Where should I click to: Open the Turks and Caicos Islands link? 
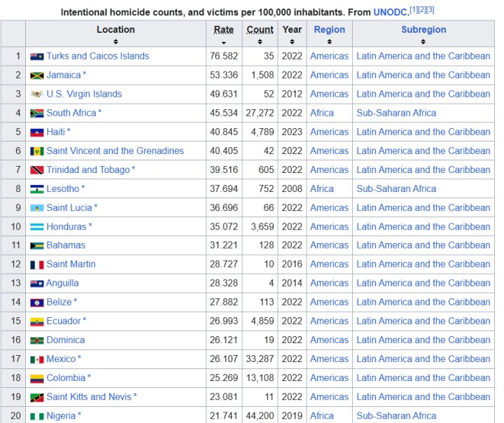coord(98,56)
